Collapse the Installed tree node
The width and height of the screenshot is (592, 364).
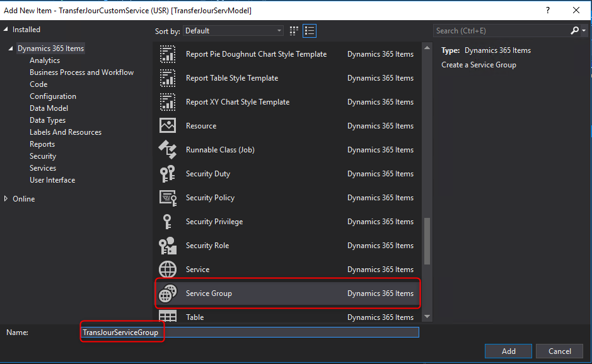(6, 30)
